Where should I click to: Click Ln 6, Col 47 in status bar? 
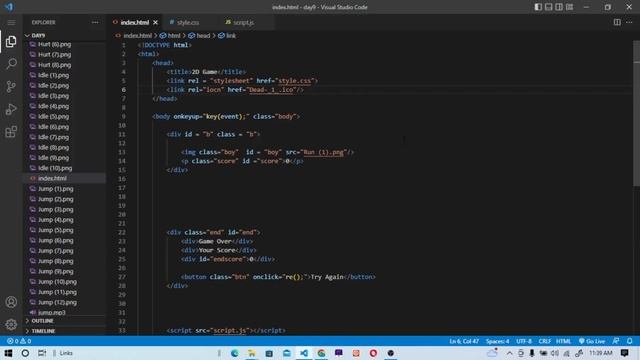click(464, 341)
